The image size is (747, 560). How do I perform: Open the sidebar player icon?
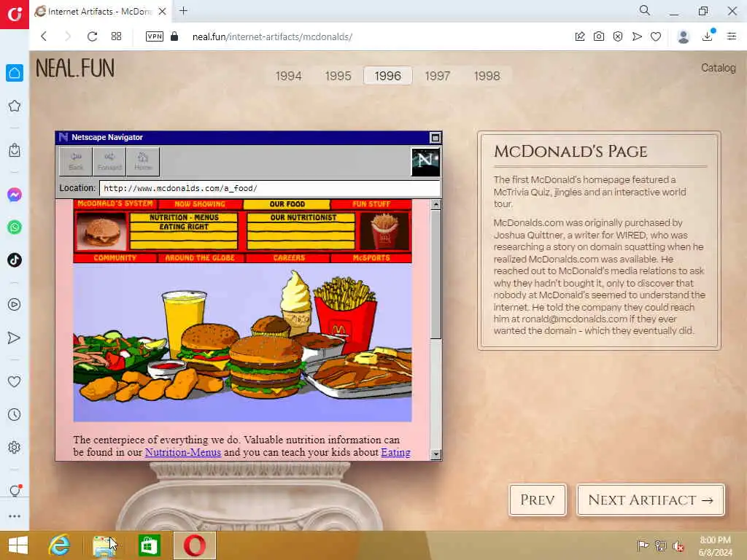click(x=15, y=304)
